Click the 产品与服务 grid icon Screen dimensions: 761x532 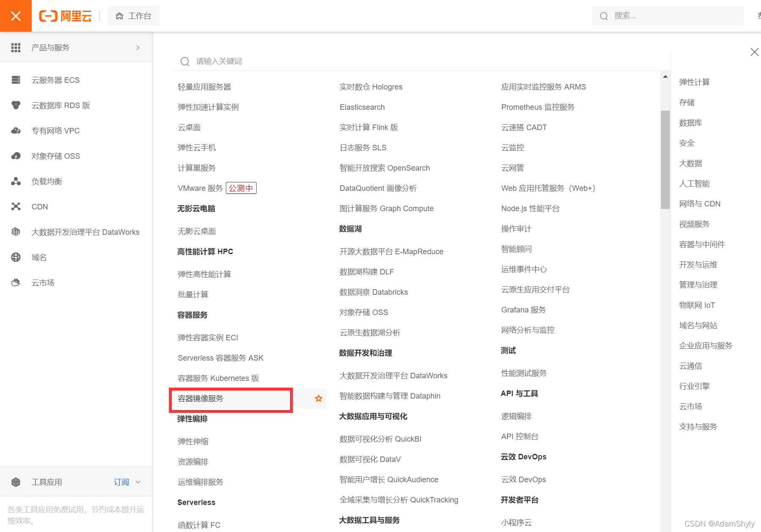(x=16, y=48)
